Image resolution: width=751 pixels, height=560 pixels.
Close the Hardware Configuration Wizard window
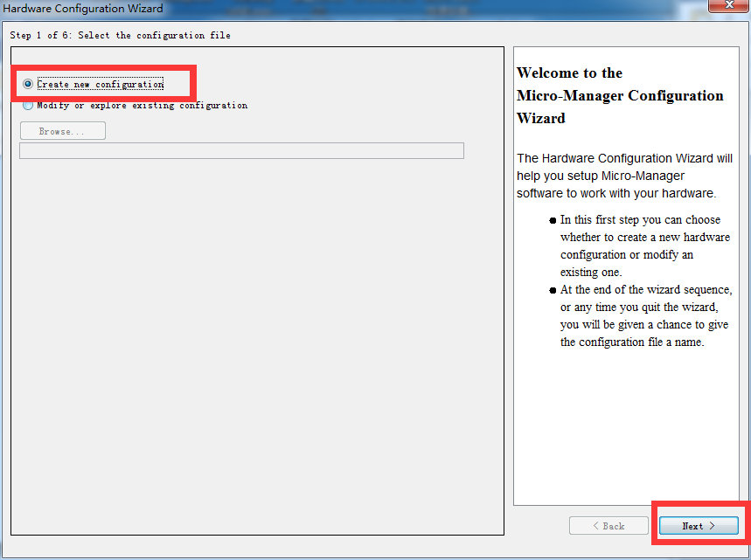click(x=727, y=6)
